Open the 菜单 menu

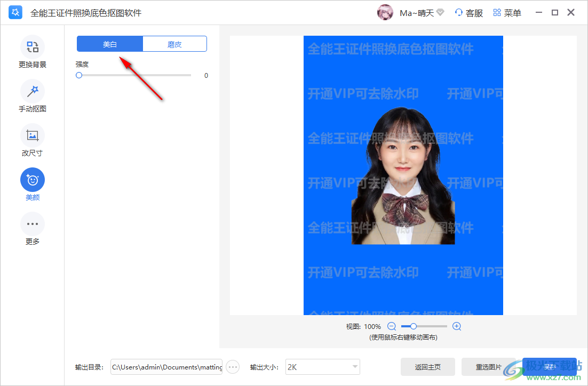(x=507, y=13)
